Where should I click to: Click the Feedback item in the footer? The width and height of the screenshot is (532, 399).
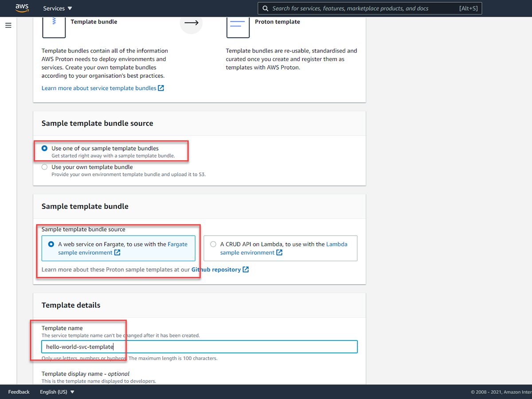(18, 392)
